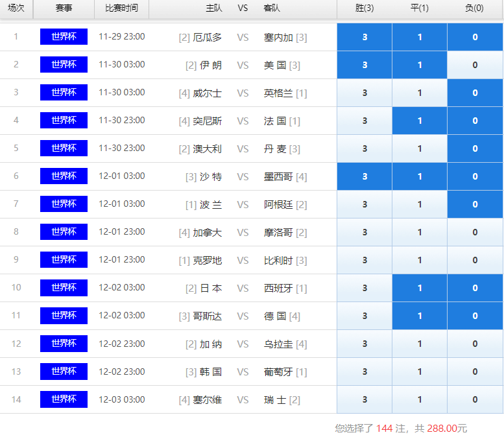Toggle win (3) for 沙特 vs 墨西哥 match

365,176
